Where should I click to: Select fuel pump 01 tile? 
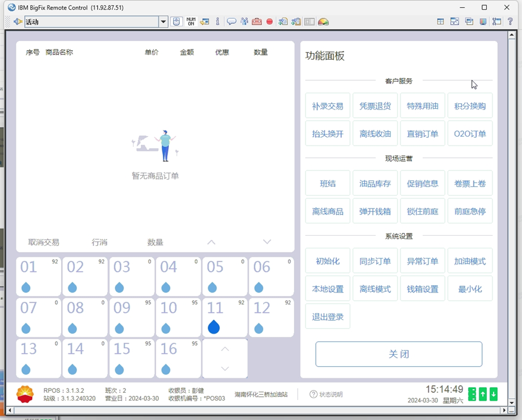[x=39, y=276]
